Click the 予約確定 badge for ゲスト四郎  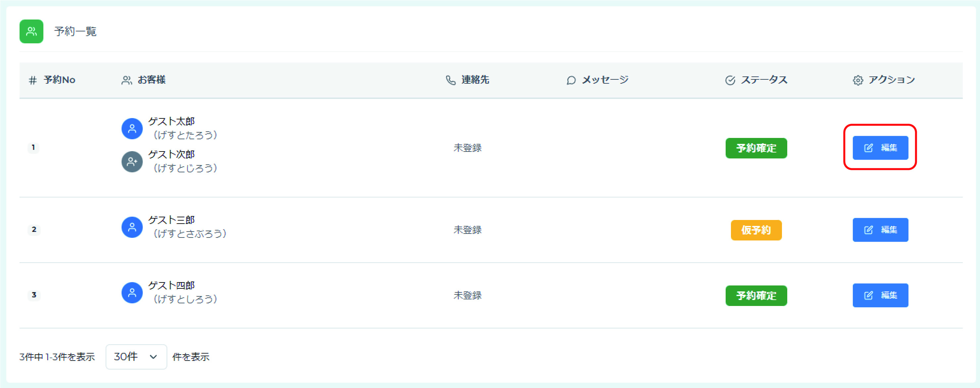(x=756, y=296)
